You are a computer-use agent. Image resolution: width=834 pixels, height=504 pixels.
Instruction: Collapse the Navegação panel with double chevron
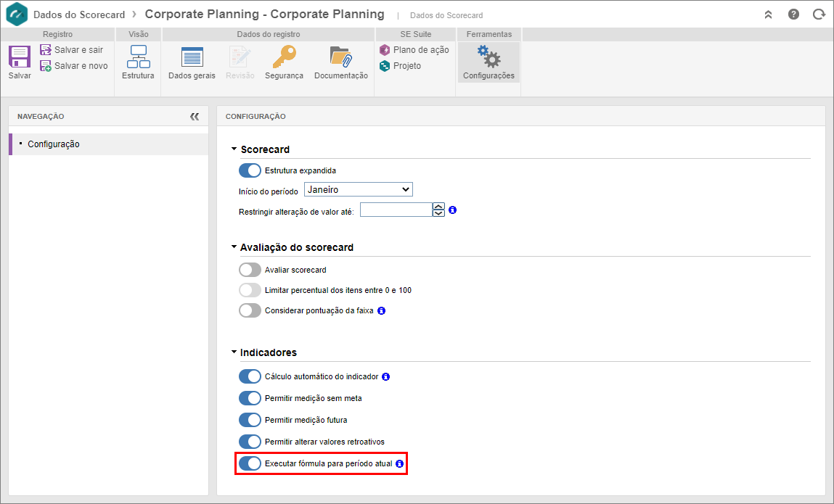point(195,117)
